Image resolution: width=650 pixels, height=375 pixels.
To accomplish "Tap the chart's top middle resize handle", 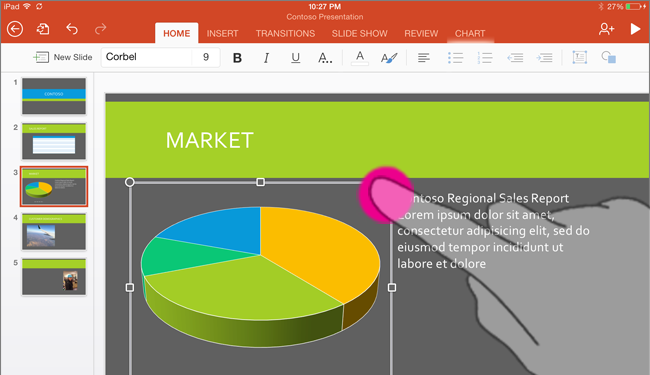I will point(260,182).
